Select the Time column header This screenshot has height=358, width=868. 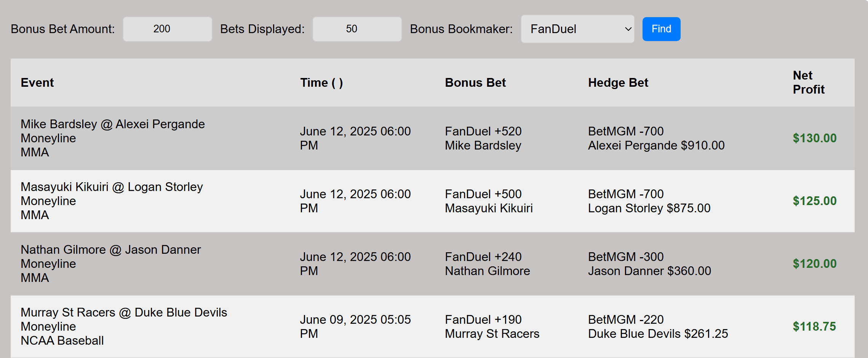(322, 82)
